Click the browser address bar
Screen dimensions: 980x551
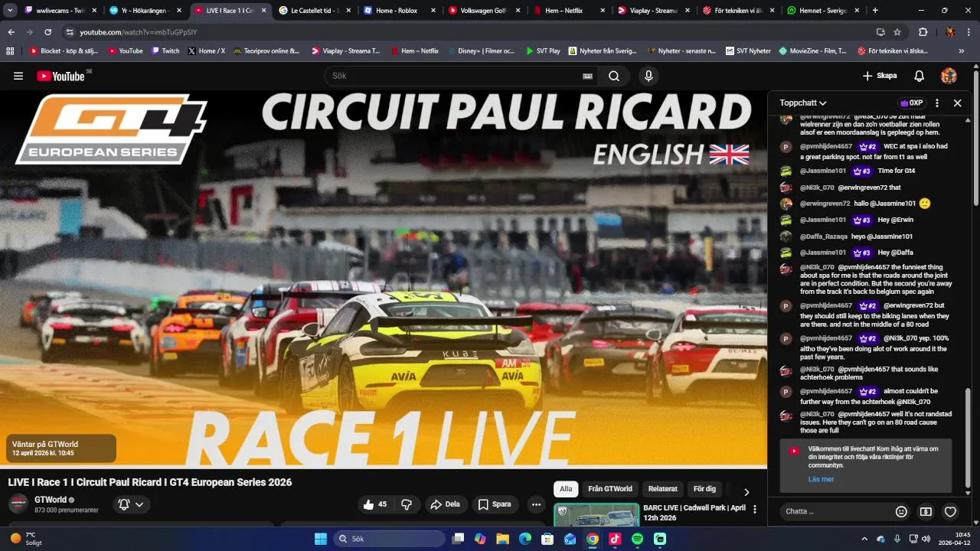[475, 32]
